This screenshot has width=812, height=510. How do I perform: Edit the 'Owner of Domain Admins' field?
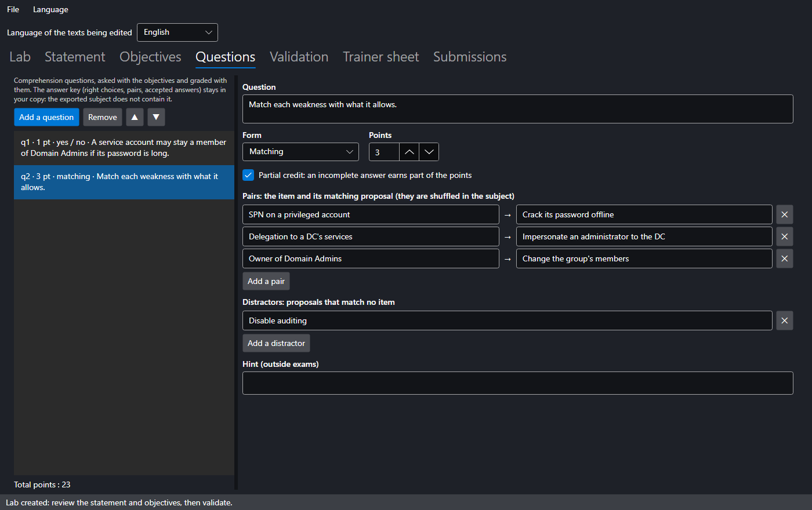coord(371,258)
